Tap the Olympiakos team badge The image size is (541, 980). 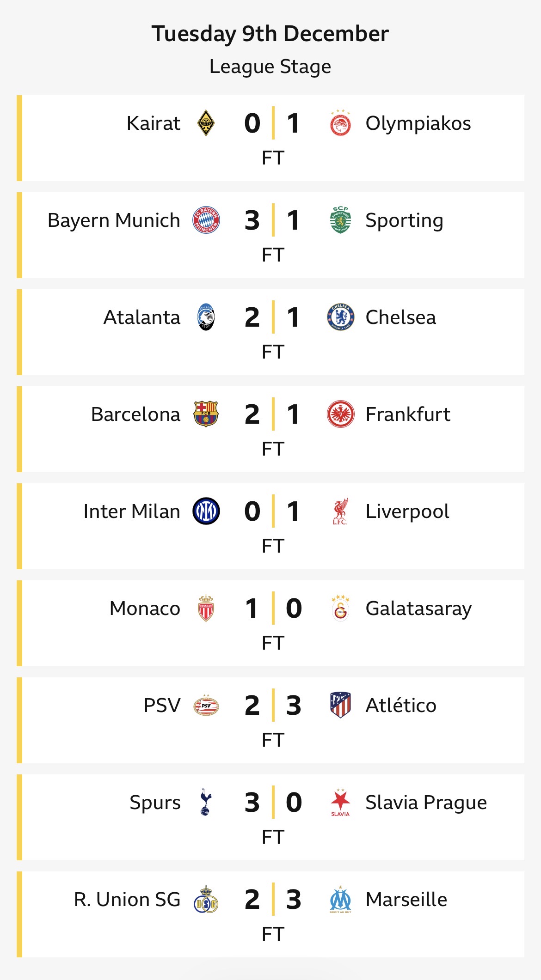coord(340,123)
